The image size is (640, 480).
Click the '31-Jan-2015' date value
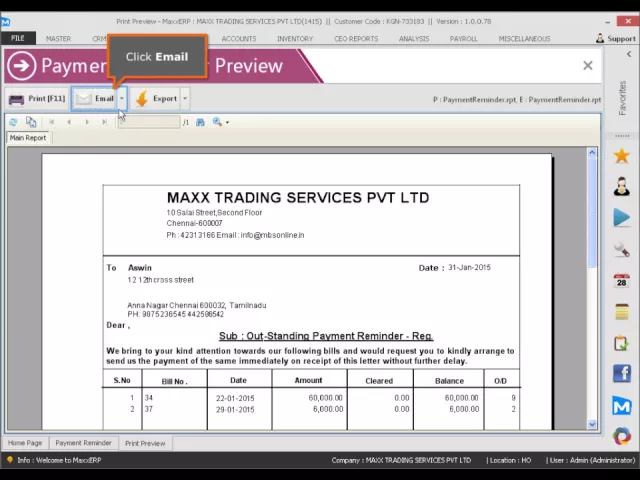pos(469,267)
